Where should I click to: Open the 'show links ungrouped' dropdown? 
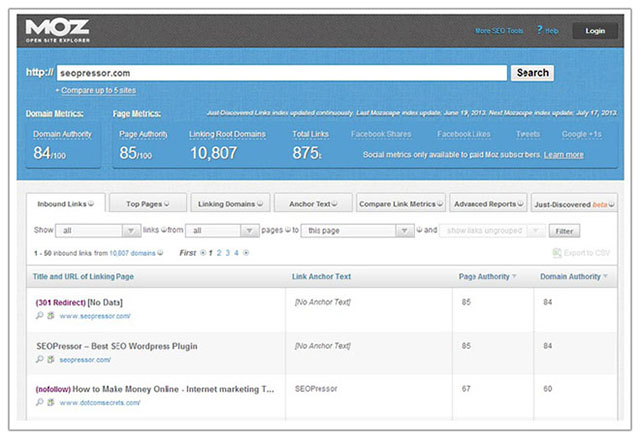point(492,231)
